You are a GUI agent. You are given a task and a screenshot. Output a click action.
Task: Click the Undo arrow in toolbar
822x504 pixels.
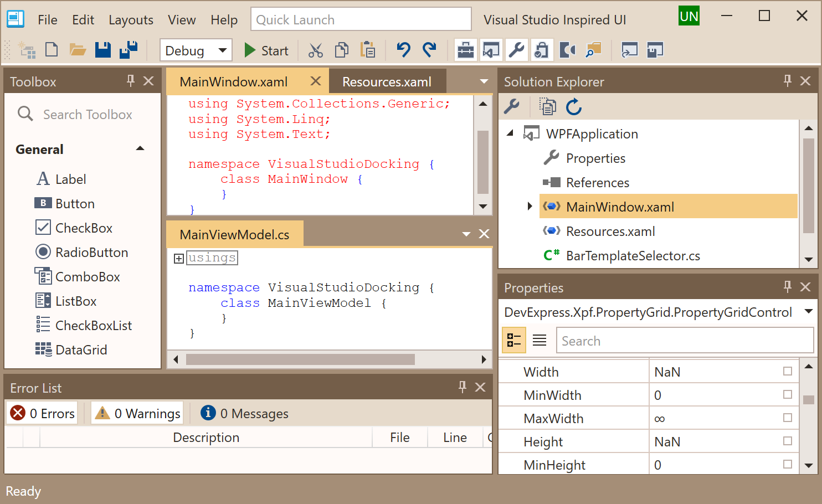coord(403,50)
